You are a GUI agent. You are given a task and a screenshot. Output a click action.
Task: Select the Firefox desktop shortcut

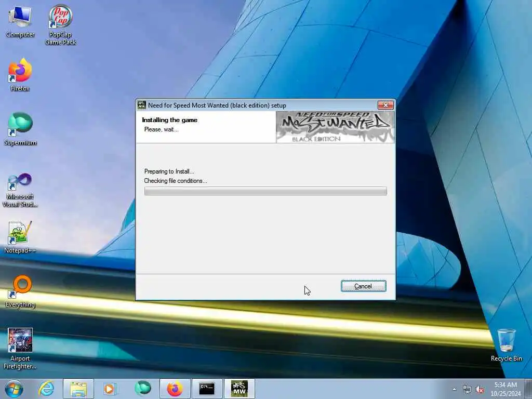point(20,75)
